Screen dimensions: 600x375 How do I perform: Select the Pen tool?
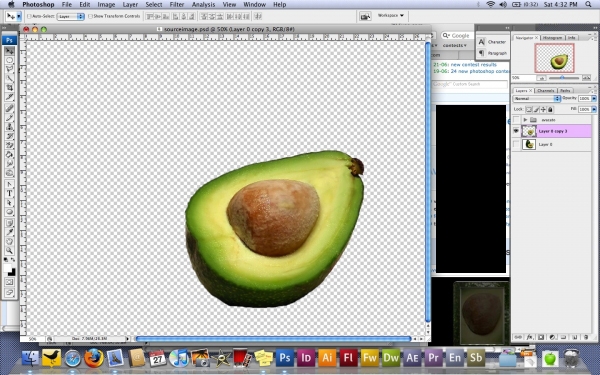tap(10, 184)
